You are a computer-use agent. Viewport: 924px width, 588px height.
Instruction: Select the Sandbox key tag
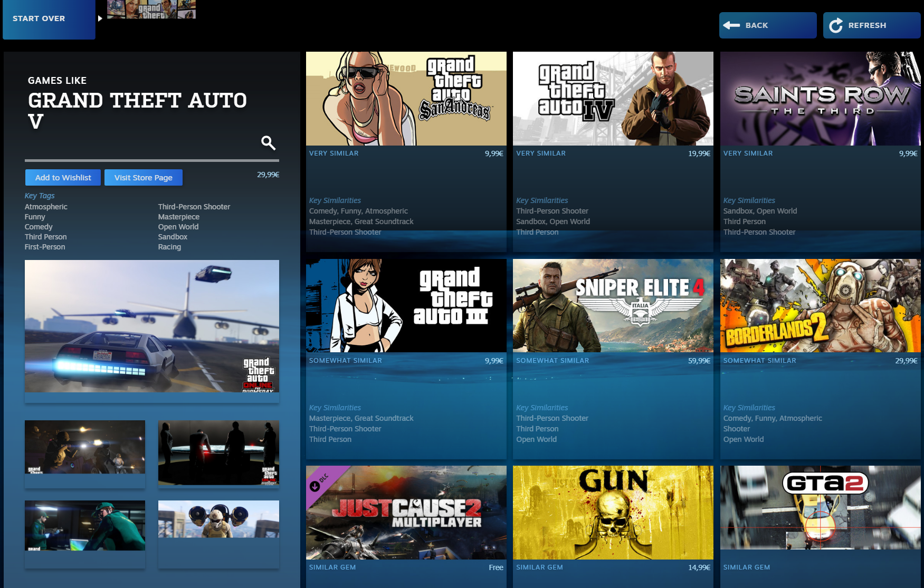[173, 237]
